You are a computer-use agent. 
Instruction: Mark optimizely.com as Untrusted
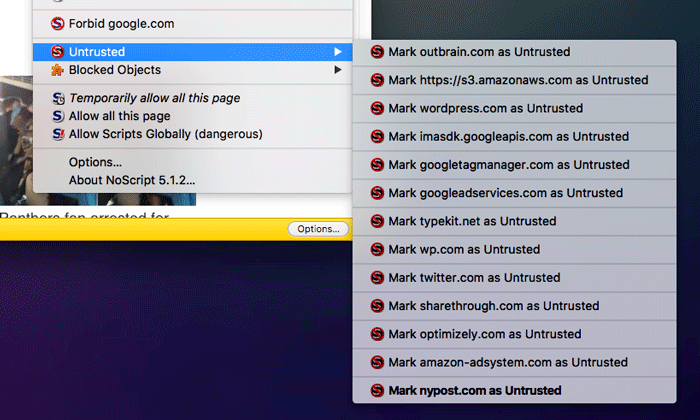(x=514, y=334)
